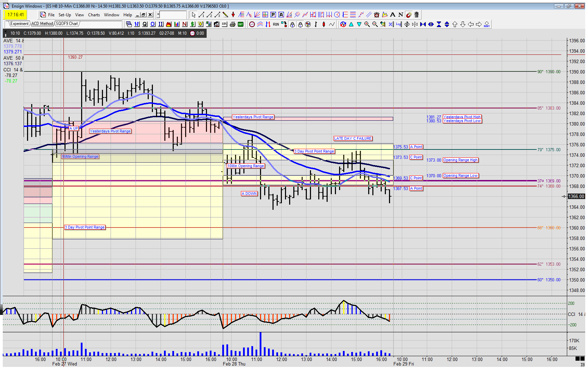Viewport: 588px width, 369px height.
Task: Switch to the ACD Method tab
Action: pos(42,24)
